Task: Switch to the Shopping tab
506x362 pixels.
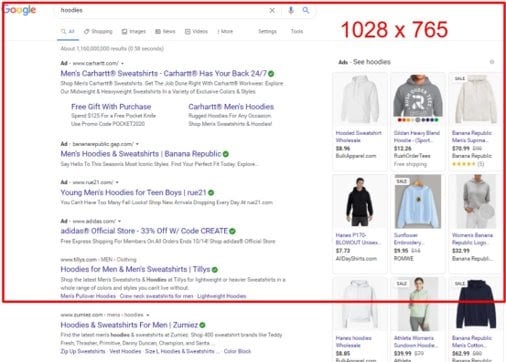Action: (98, 31)
